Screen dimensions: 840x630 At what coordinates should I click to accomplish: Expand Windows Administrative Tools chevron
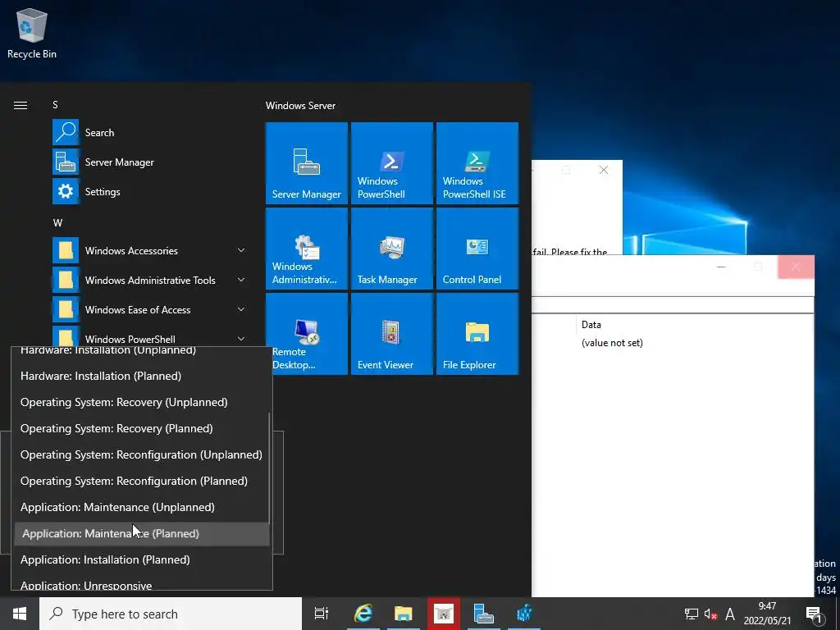click(241, 280)
